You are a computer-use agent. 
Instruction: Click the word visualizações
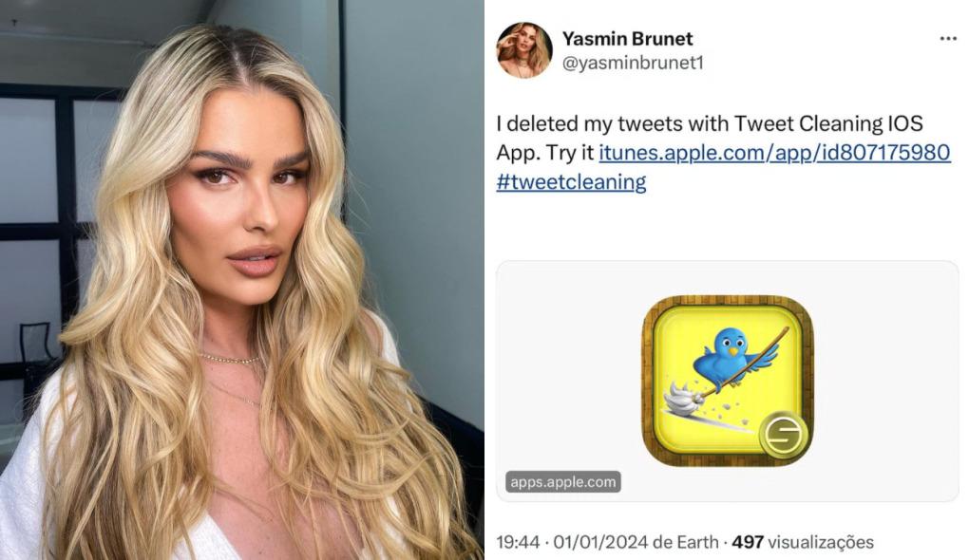pos(821,542)
